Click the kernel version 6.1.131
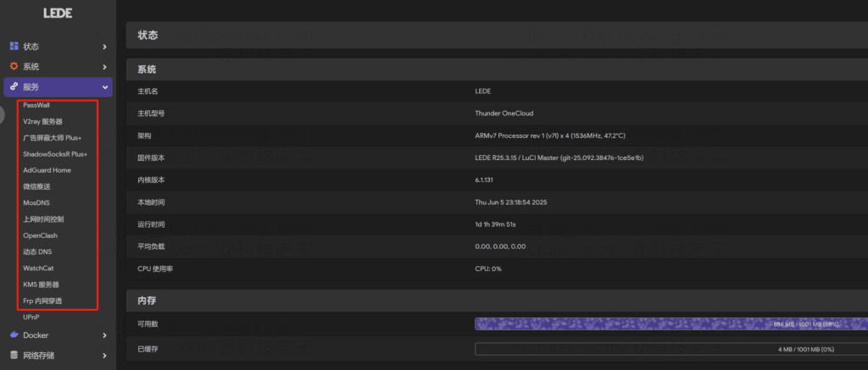The height and width of the screenshot is (370, 868). coord(485,179)
